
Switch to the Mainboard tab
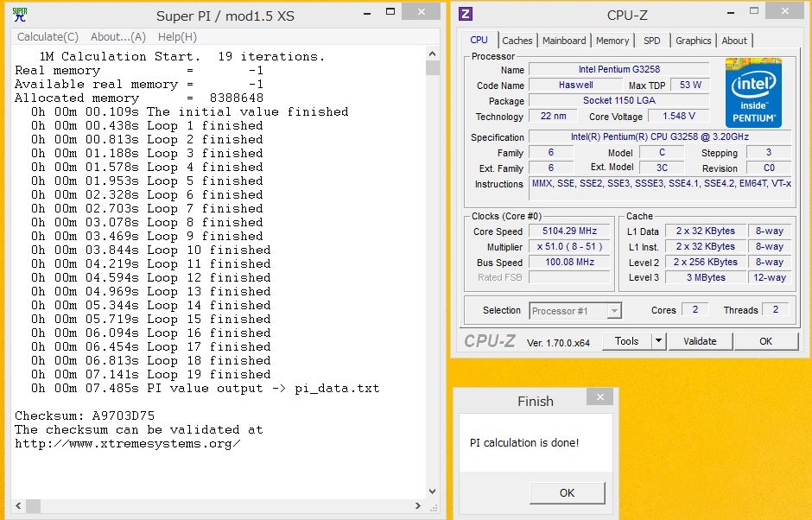point(564,41)
